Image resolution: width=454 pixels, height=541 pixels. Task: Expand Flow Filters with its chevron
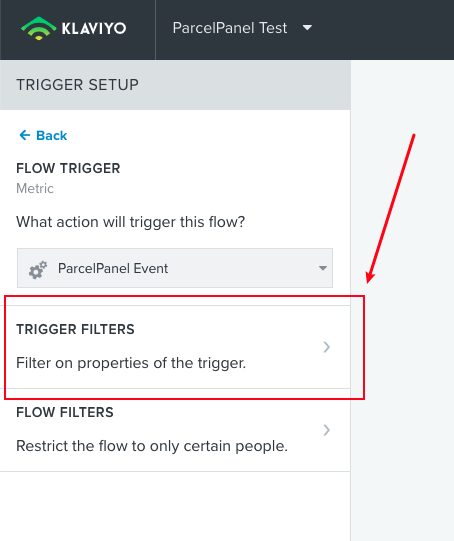coord(326,430)
